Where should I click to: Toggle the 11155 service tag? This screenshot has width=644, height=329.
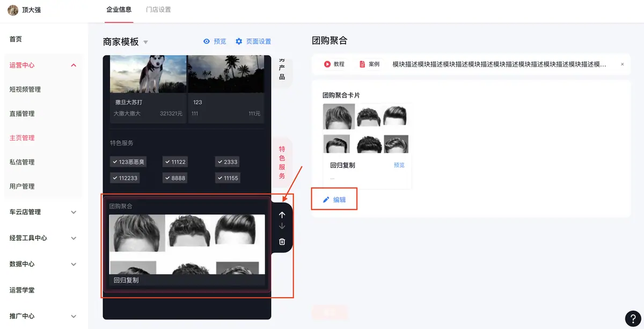click(228, 178)
